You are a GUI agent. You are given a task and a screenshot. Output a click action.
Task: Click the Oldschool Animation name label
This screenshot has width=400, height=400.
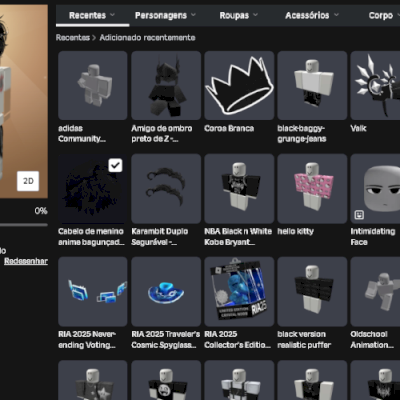coord(372,339)
